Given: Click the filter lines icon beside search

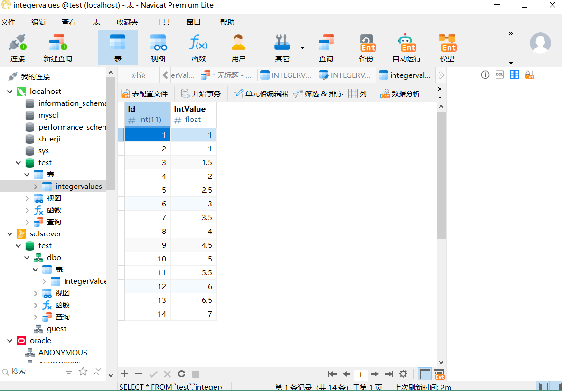Looking at the screenshot, I should click(x=68, y=372).
